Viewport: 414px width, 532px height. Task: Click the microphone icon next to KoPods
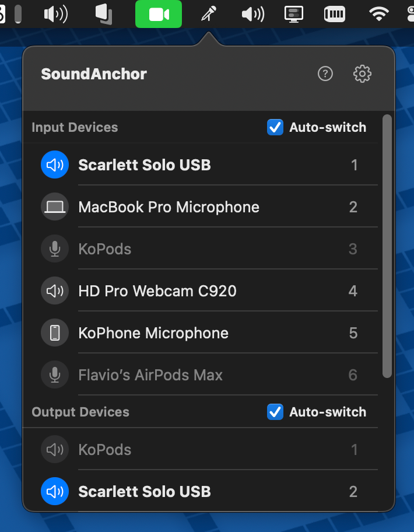(x=54, y=249)
